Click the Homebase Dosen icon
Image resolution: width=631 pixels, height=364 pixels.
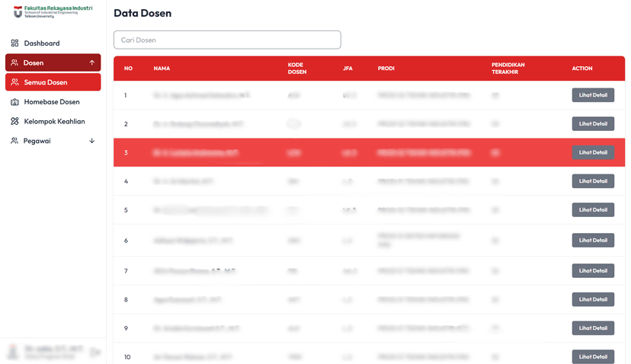[14, 102]
